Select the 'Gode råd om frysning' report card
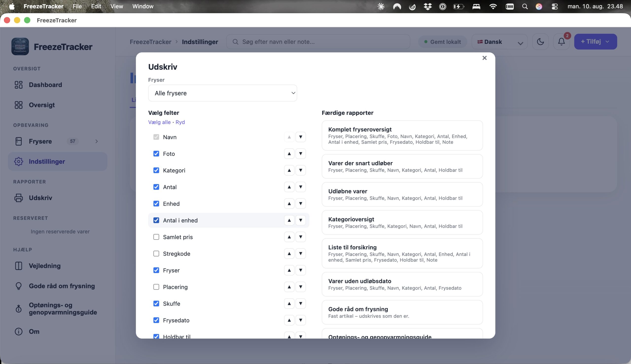631x364 pixels. click(x=402, y=312)
